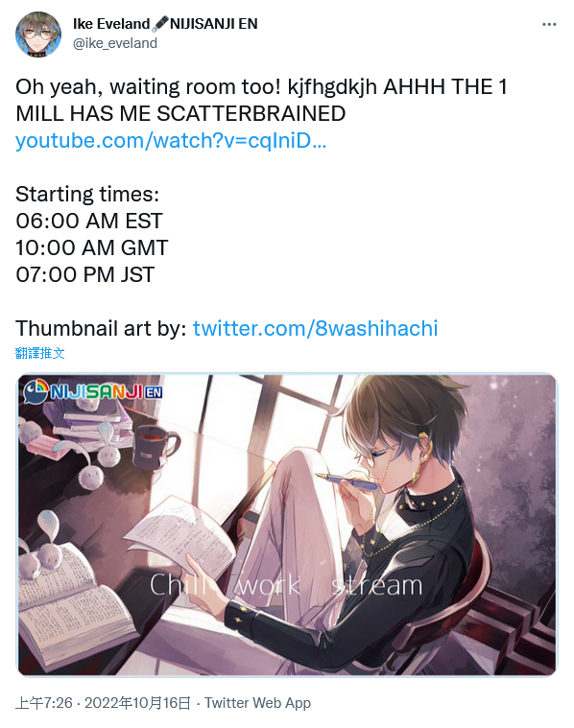Viewport: 574px width, 728px height.
Task: Click the 翻譯推文 translate tweet link
Action: (x=39, y=353)
